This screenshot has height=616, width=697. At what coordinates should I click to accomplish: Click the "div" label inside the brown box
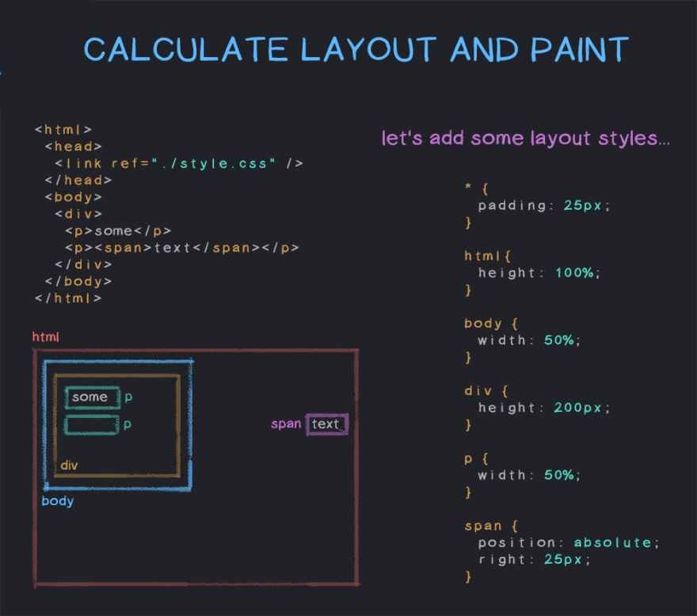[69, 466]
